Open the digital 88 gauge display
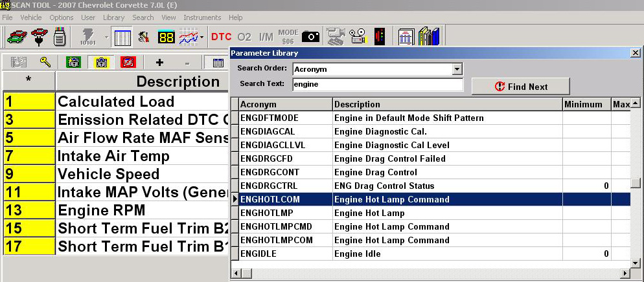The image size is (644, 282). pos(166,38)
